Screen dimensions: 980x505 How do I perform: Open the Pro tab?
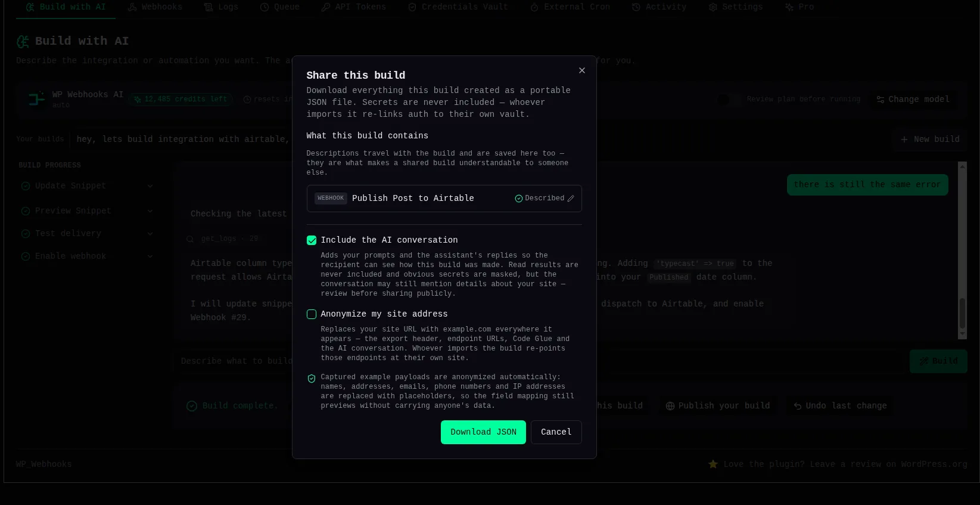[x=799, y=7]
